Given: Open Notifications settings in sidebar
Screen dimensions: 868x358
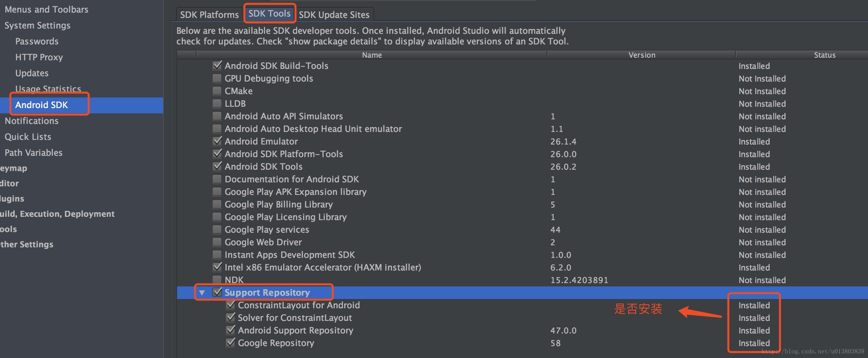Looking at the screenshot, I should coord(31,121).
